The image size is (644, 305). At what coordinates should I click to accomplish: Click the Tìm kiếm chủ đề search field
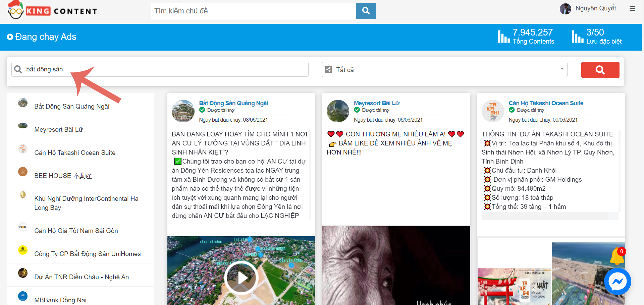[x=253, y=11]
